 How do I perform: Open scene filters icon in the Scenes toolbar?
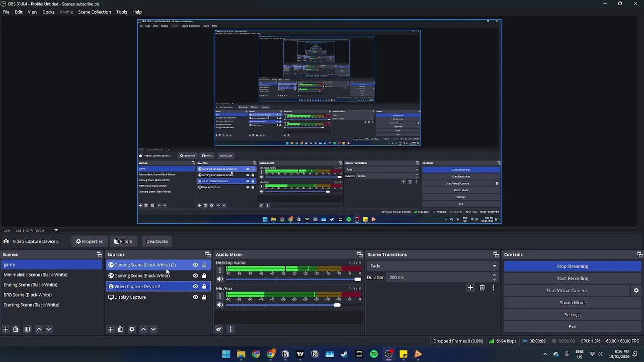pyautogui.click(x=27, y=329)
